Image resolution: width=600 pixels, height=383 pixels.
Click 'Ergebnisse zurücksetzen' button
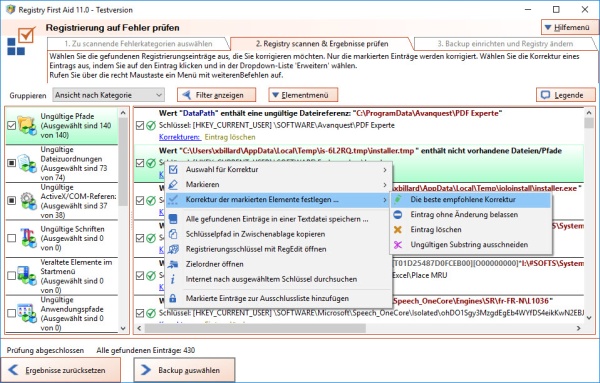60,370
